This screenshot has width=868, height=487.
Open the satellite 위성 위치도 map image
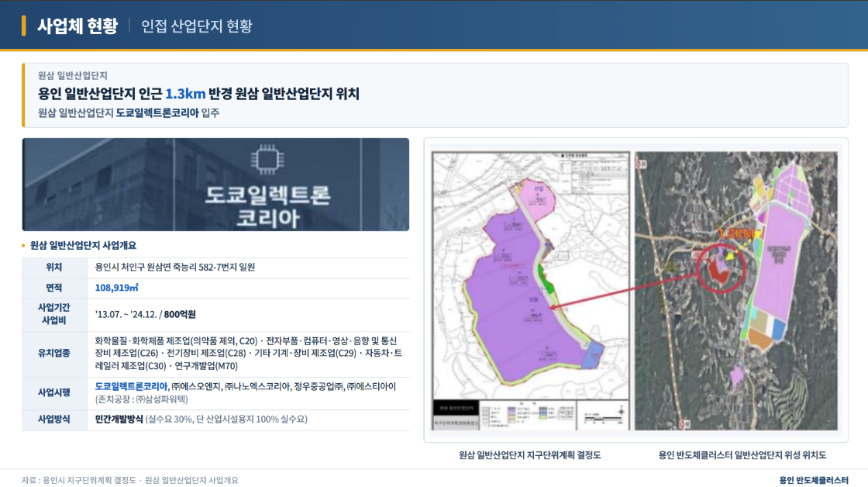click(735, 291)
